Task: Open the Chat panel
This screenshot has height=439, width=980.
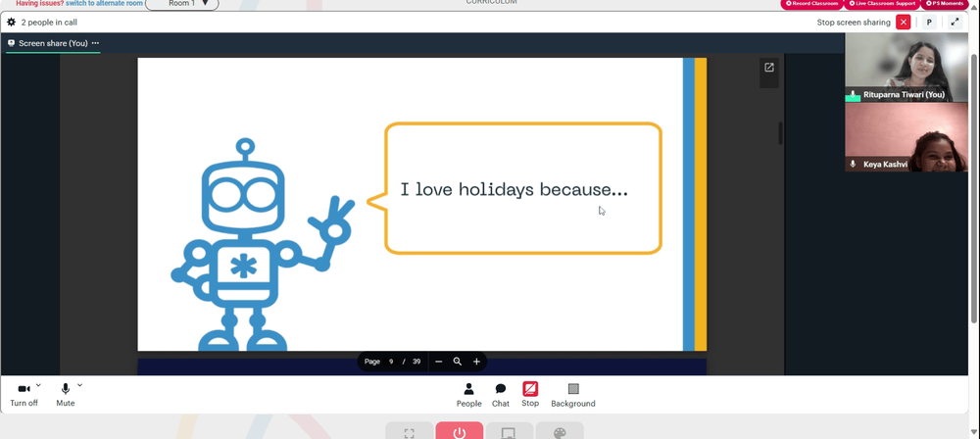Action: point(501,395)
